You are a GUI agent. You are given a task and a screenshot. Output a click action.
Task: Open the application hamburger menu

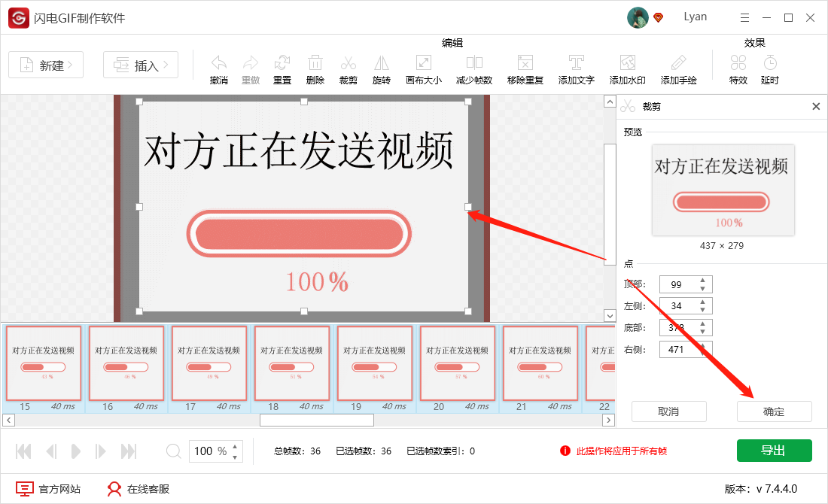[x=744, y=17]
